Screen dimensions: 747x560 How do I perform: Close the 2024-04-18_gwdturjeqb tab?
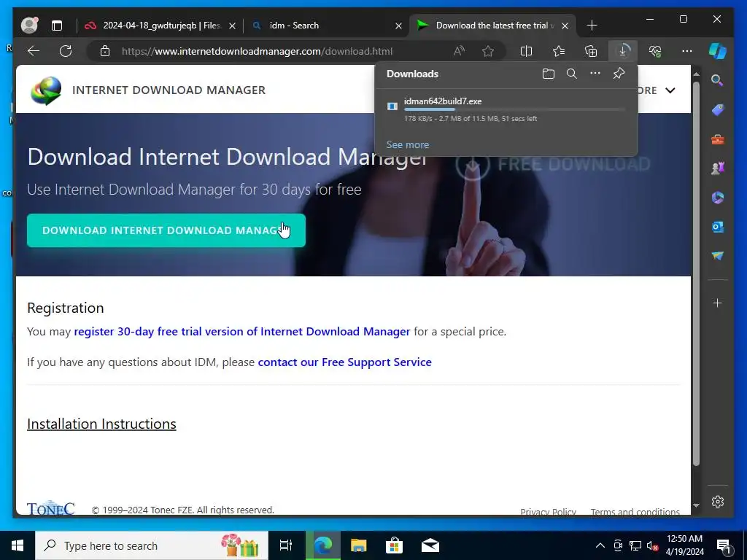coord(232,26)
